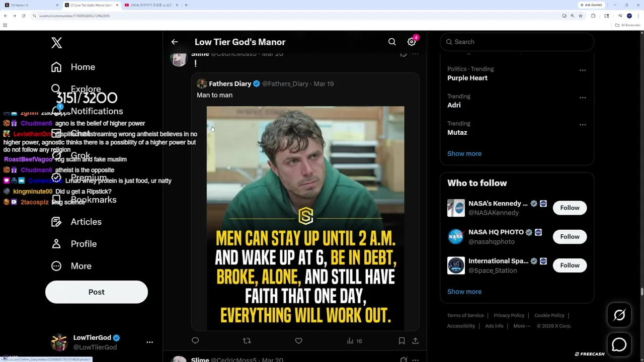644x362 pixels.
Task: Open Fathers Diary quoted profile name
Action: click(230, 83)
